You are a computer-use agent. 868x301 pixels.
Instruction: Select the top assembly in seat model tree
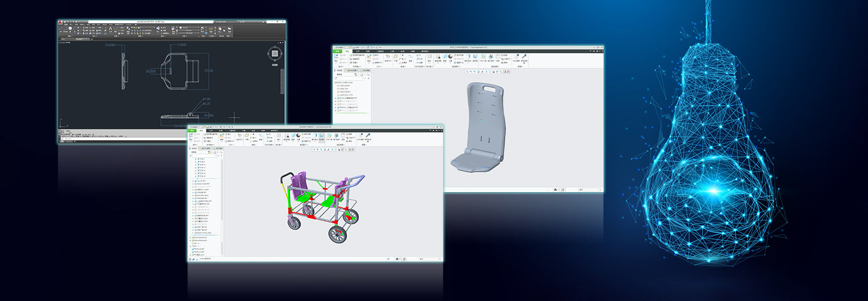point(347,82)
